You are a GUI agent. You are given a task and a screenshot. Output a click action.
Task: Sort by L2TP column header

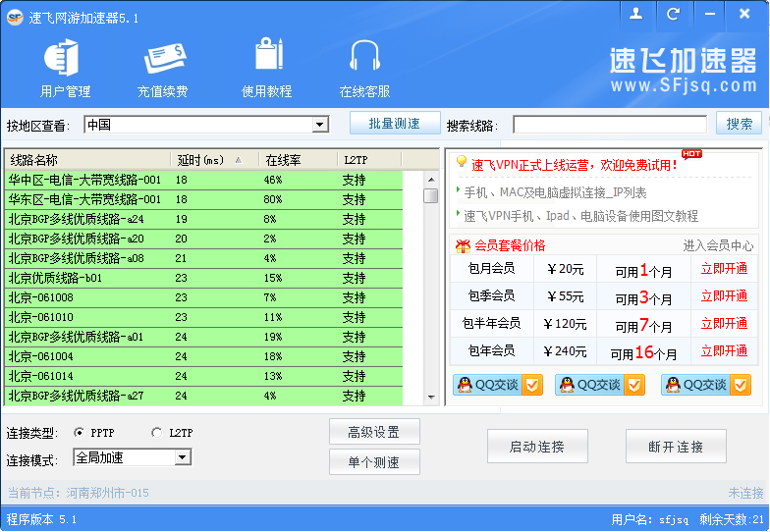click(x=369, y=160)
